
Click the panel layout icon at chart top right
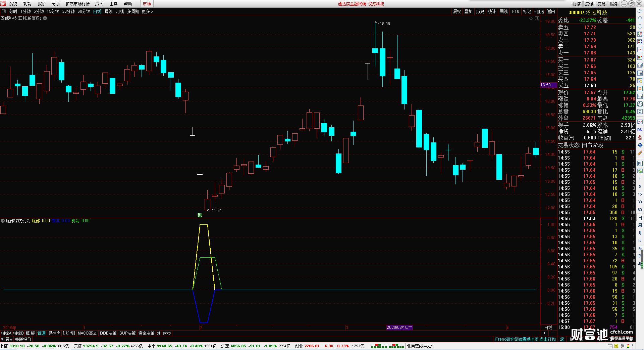(537, 18)
